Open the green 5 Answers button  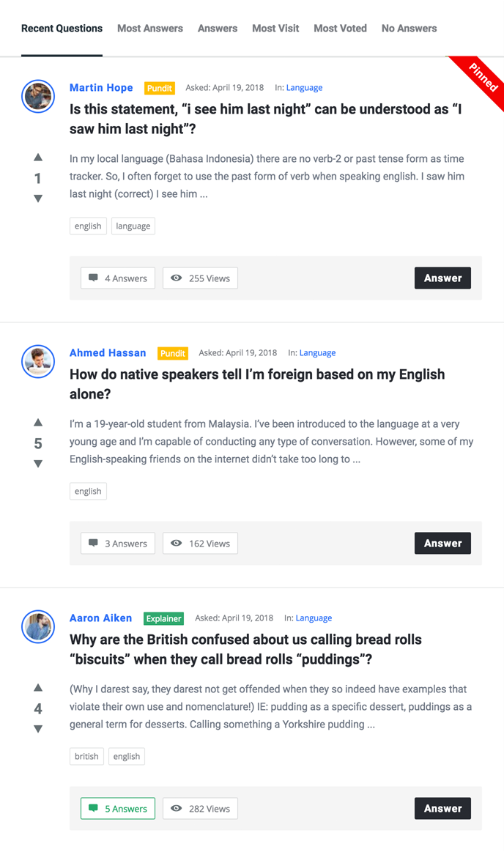point(118,809)
